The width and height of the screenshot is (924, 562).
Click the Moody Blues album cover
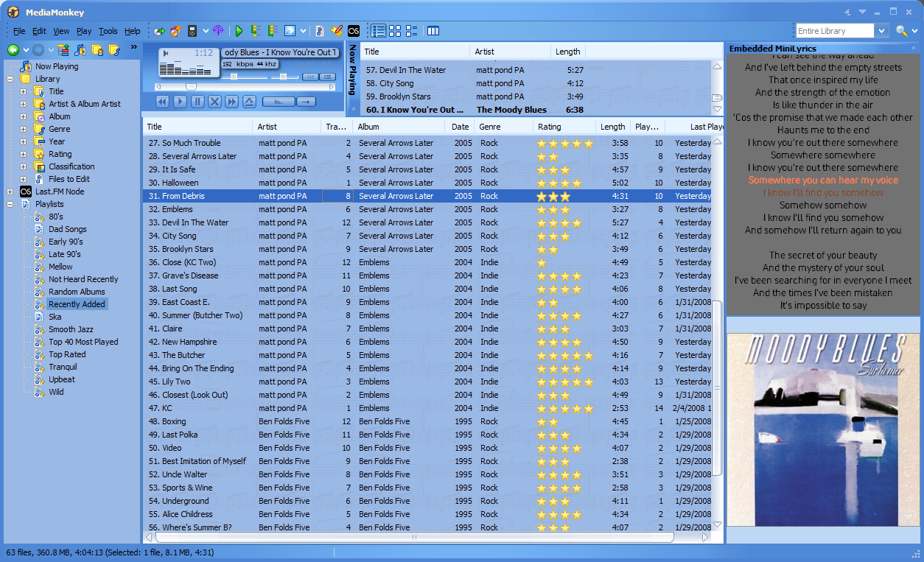coord(823,429)
